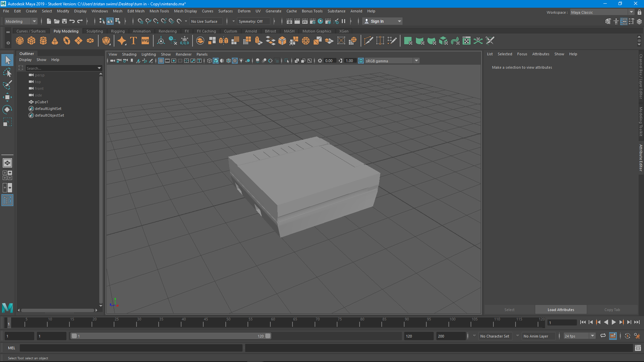The height and width of the screenshot is (362, 644).
Task: Activate the Lasso tool in toolbox
Action: 7,72
